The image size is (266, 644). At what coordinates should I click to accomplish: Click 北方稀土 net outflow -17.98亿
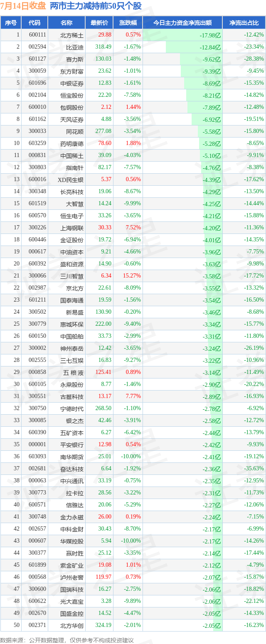tap(210, 35)
